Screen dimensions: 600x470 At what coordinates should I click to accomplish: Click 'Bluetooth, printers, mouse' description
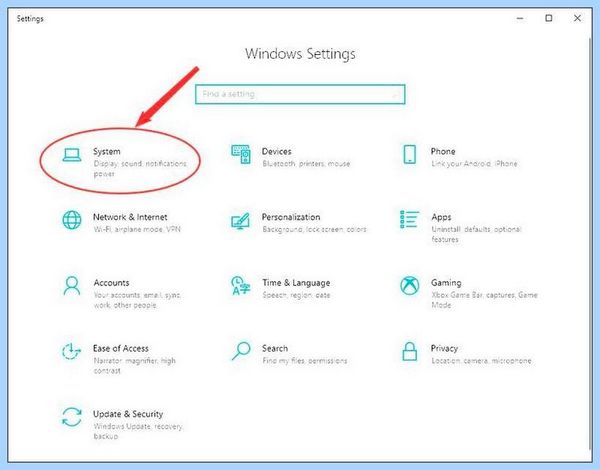306,164
